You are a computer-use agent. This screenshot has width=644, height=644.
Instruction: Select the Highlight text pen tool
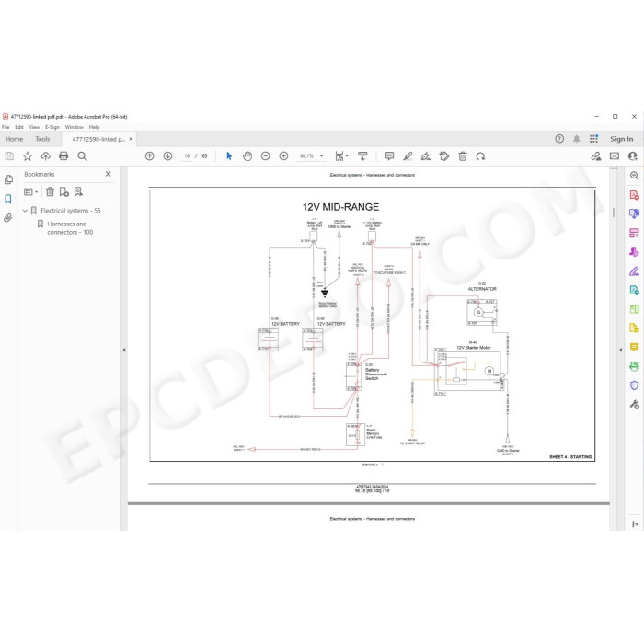point(408,156)
